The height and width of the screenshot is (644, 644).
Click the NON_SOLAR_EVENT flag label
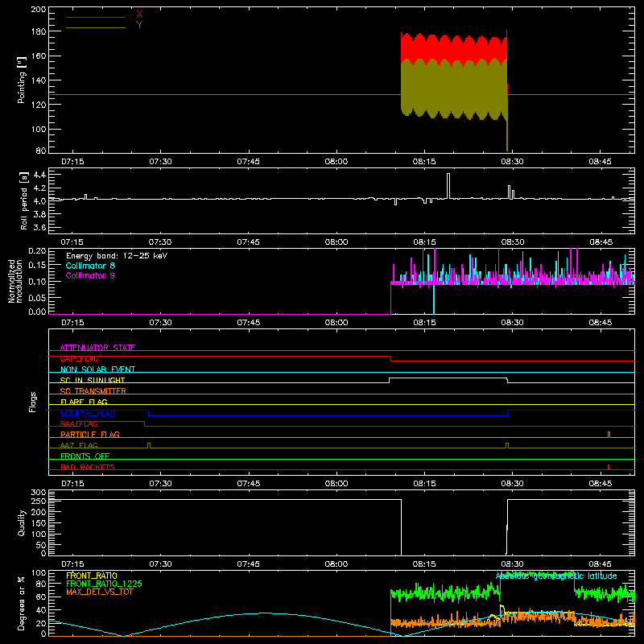pyautogui.click(x=97, y=369)
